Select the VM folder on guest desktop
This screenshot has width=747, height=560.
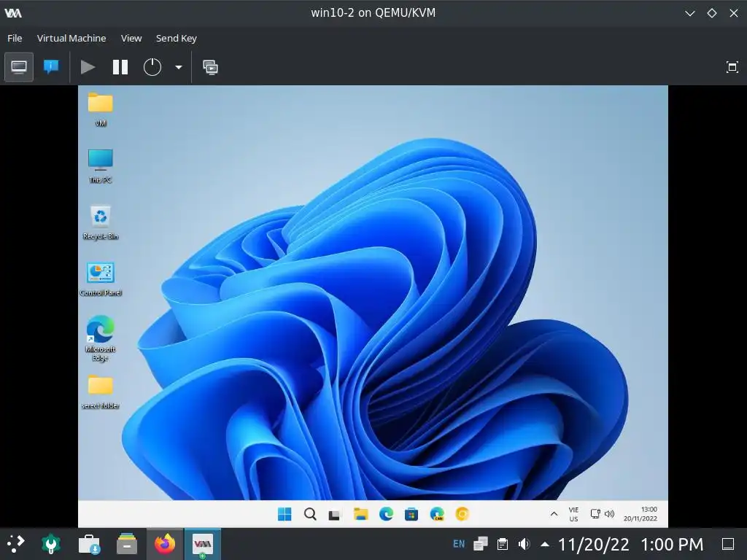coord(101,109)
